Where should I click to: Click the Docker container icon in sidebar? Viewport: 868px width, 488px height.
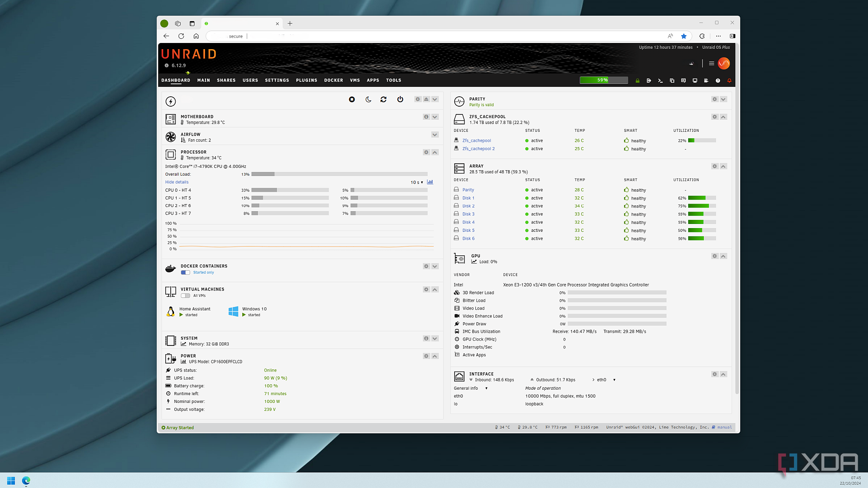click(x=171, y=268)
